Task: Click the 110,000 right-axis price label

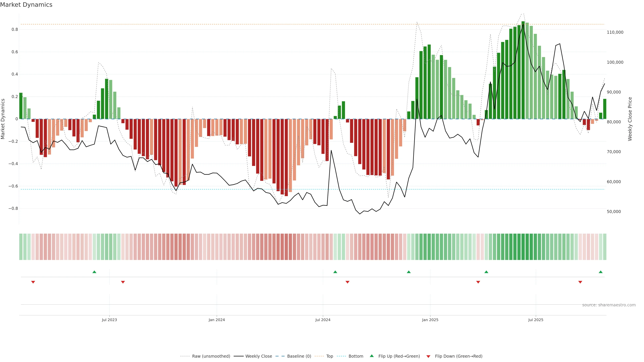Action: pyautogui.click(x=615, y=32)
